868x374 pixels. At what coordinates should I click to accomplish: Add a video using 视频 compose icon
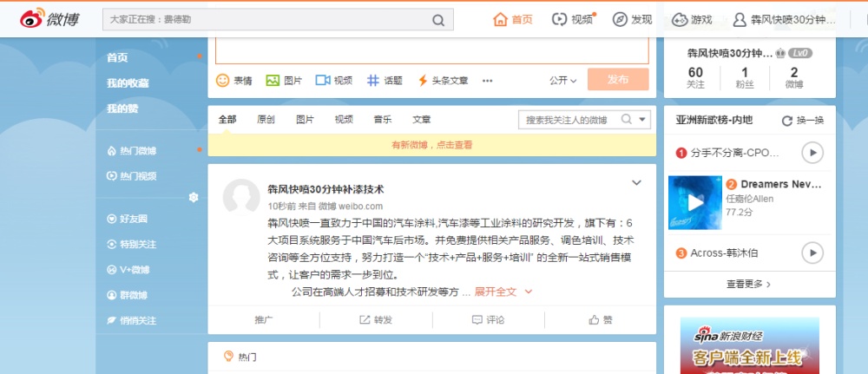click(x=322, y=80)
